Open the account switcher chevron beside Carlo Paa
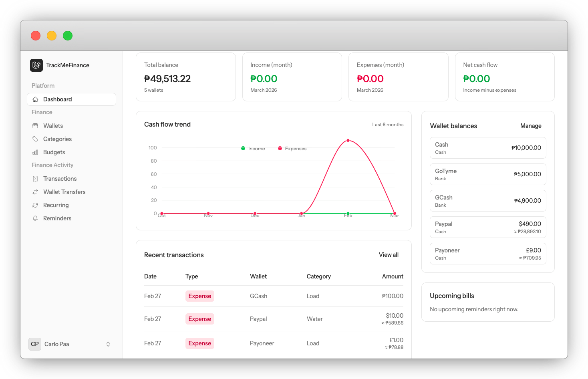 [108, 344]
